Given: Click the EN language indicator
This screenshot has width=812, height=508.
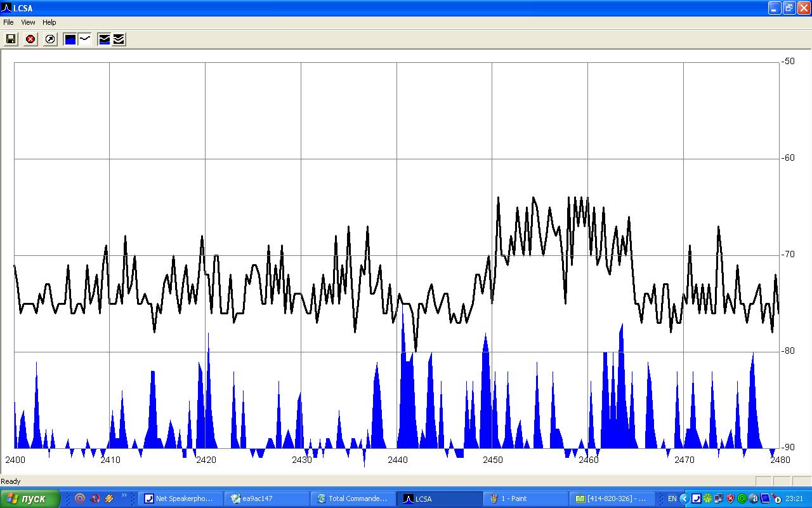Looking at the screenshot, I should 672,498.
